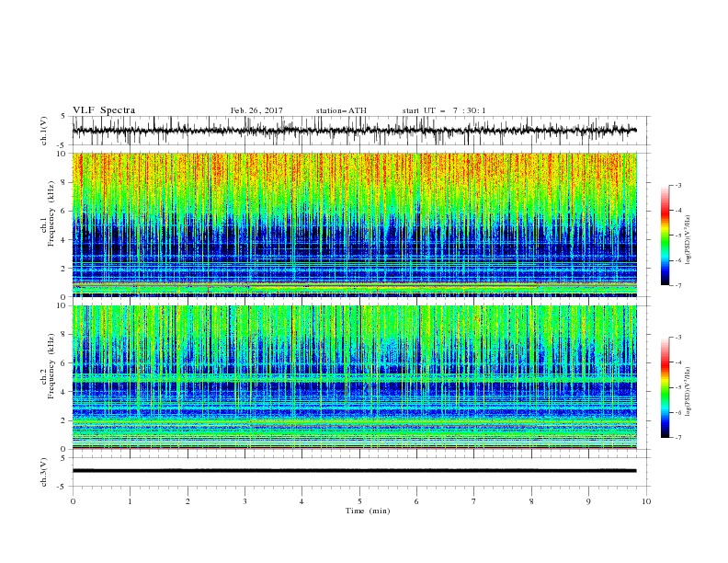The width and height of the screenshot is (728, 563).
Task: Click the "-7" tick on ch.1 colorbar
Action: (678, 285)
